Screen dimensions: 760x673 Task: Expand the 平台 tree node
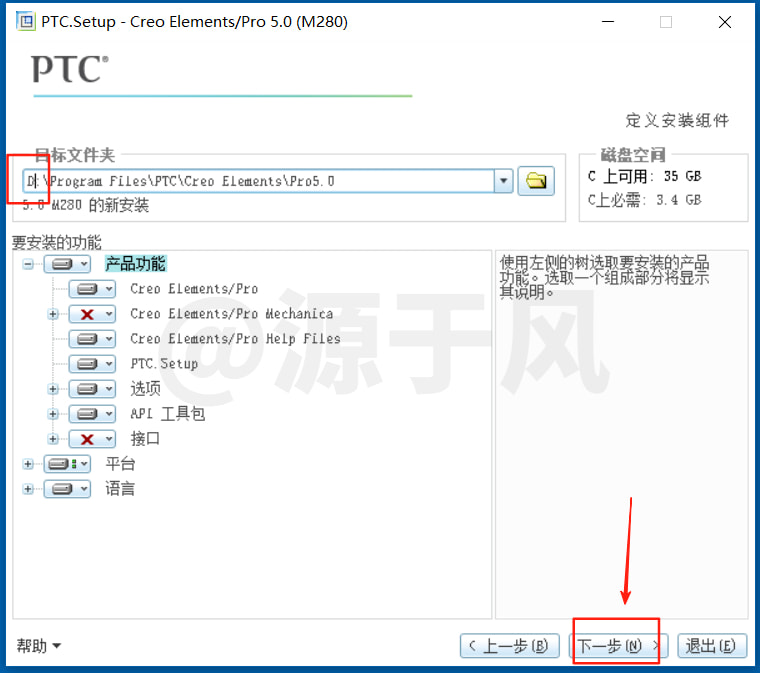pos(28,464)
